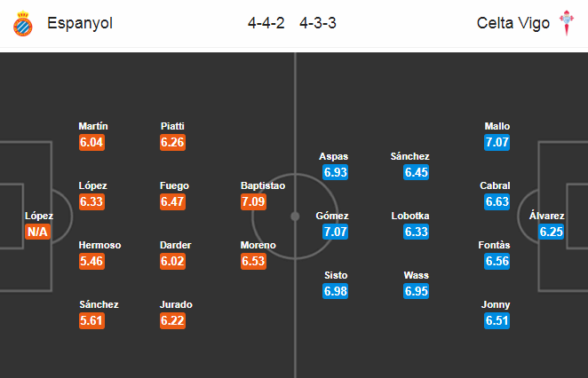Click the Espanyol club crest icon

click(x=23, y=24)
